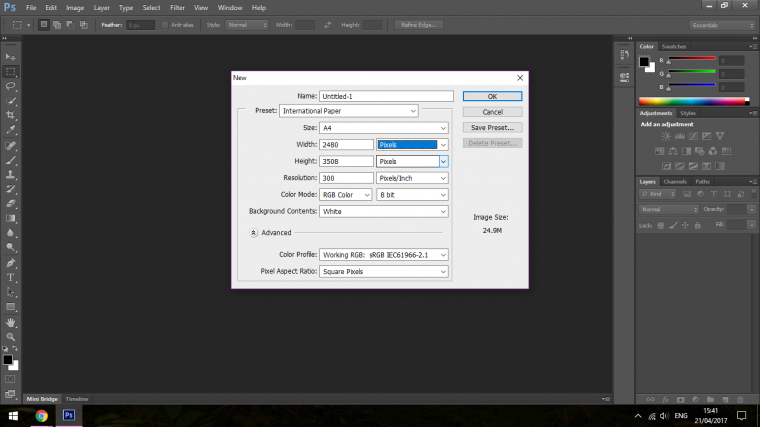The image size is (760, 427).
Task: Open the 8 bit depth dropdown
Action: [412, 195]
